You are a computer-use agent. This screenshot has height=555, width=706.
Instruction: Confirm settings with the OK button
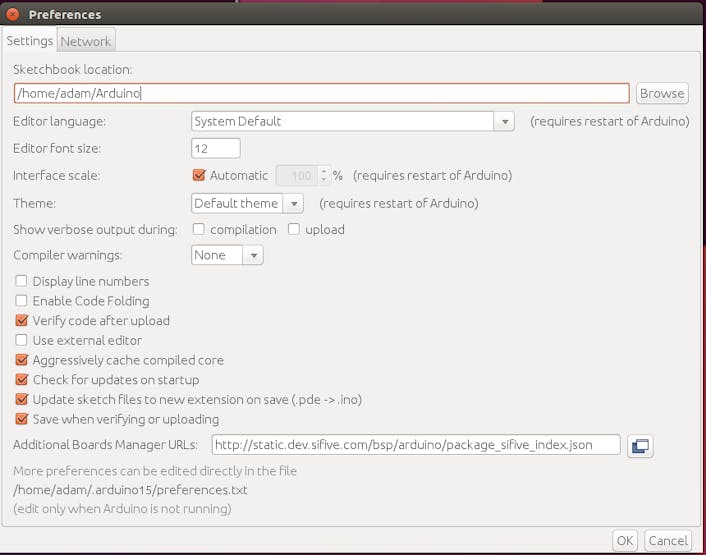coord(625,541)
